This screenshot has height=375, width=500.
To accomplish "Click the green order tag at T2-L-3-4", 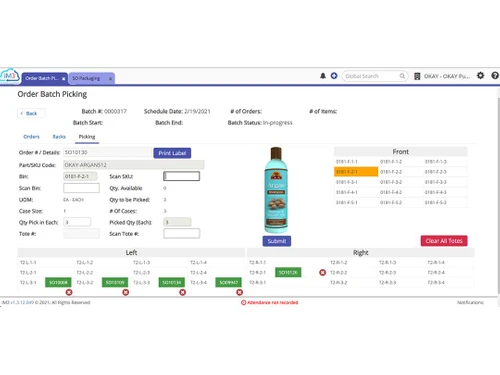I will click(x=228, y=282).
